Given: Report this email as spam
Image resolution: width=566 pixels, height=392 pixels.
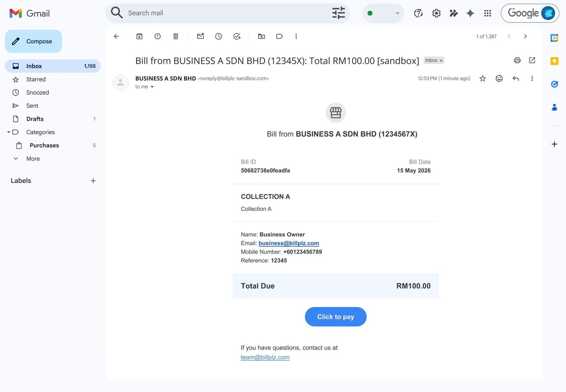Looking at the screenshot, I should pos(158,36).
